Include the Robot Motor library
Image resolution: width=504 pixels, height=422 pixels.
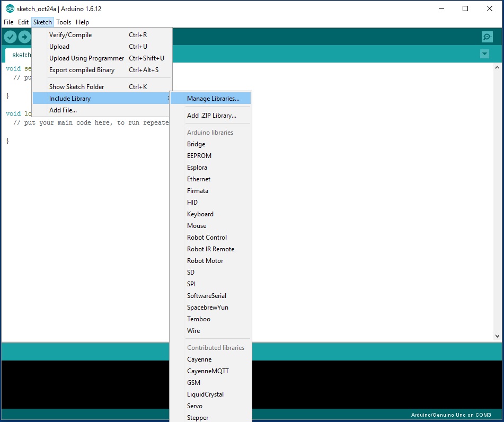[x=210, y=260]
